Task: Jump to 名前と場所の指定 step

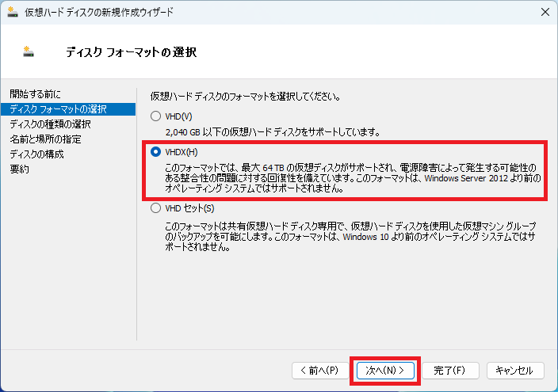Action: (x=45, y=139)
